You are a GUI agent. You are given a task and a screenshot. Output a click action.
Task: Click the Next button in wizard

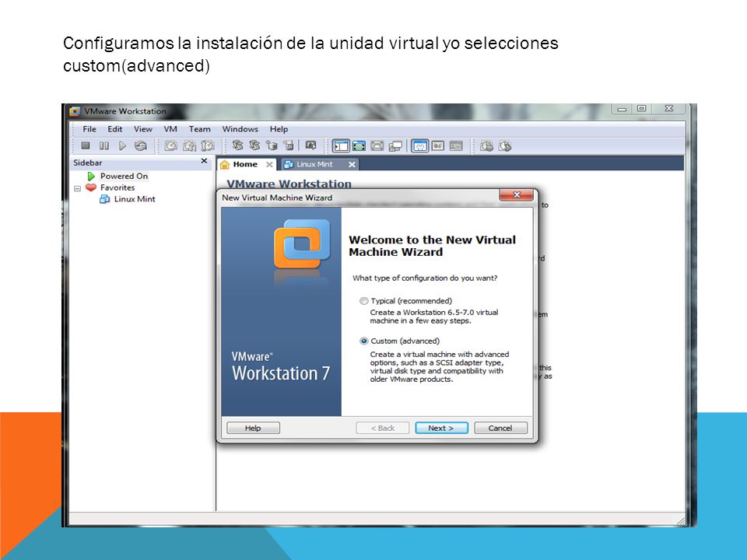[x=441, y=428]
